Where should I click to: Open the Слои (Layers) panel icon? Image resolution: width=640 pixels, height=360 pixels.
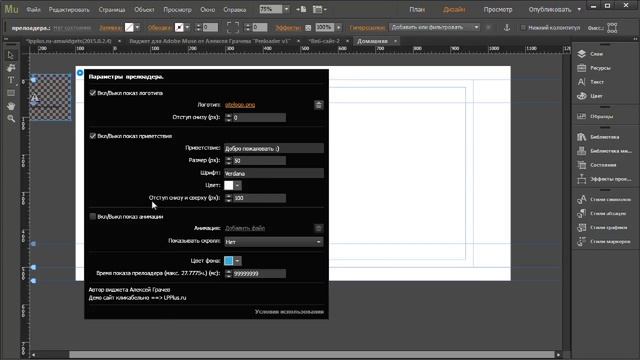[x=582, y=54]
